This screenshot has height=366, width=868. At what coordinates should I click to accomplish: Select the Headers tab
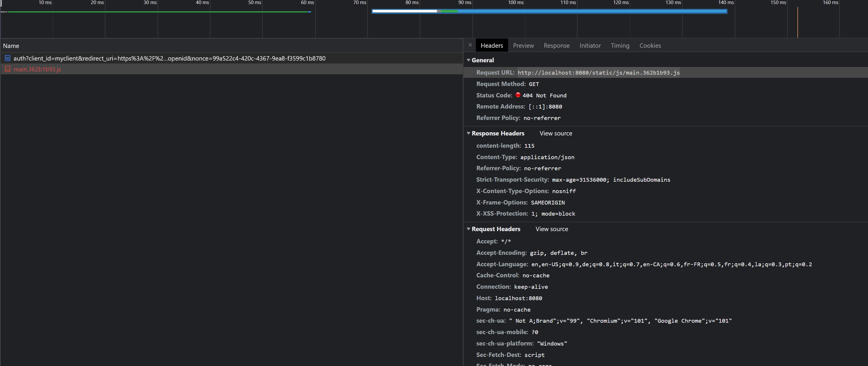pos(492,45)
